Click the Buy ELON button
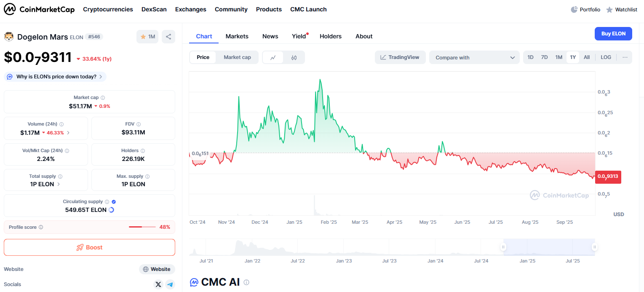 pos(613,34)
